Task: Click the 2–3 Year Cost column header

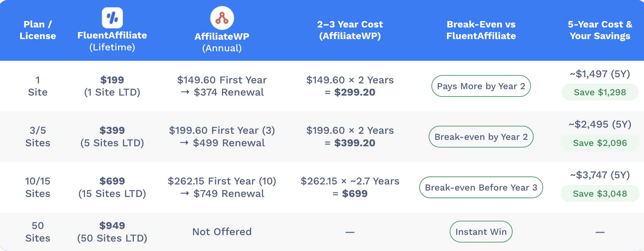Action: coord(350,30)
